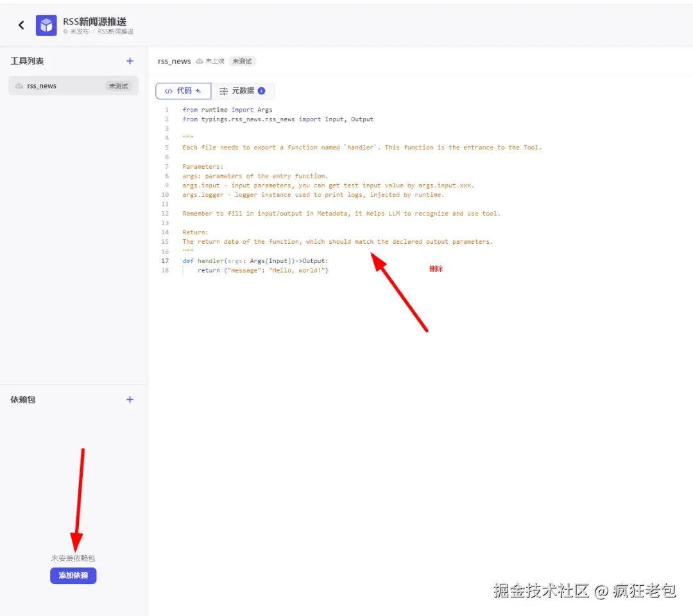Click the sliders icon in 元数据 tab
Viewport: 693px width, 616px height.
coord(224,91)
